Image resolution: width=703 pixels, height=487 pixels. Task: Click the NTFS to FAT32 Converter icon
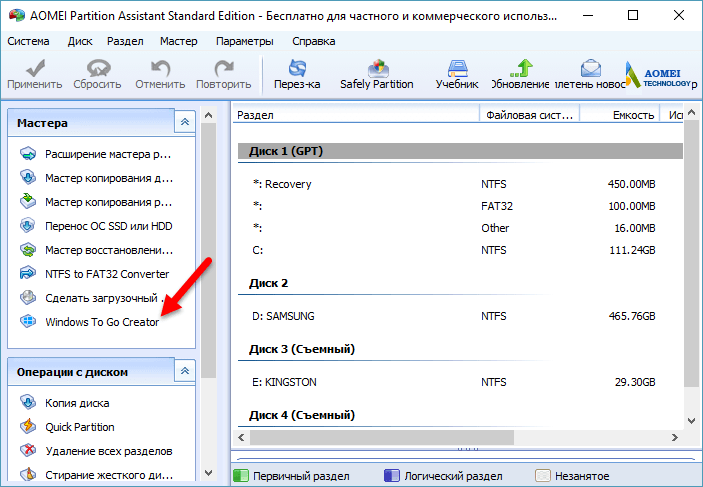point(28,274)
